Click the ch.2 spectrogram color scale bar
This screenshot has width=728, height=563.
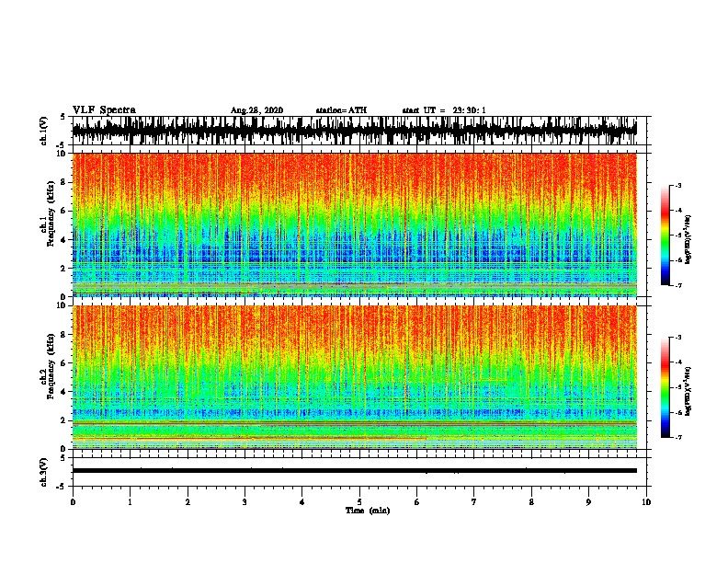coord(665,387)
